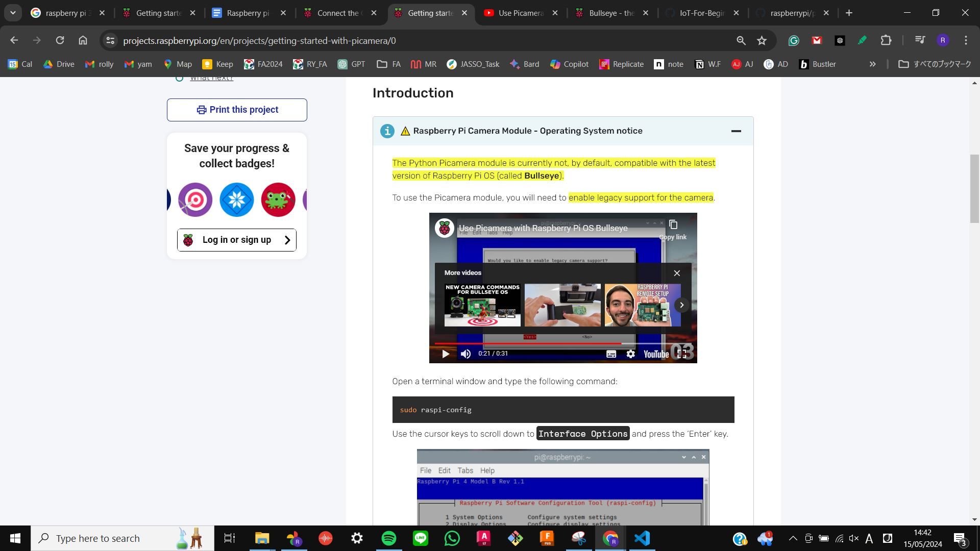Open File Explorer from the taskbar
The image size is (980, 551).
coord(262,538)
